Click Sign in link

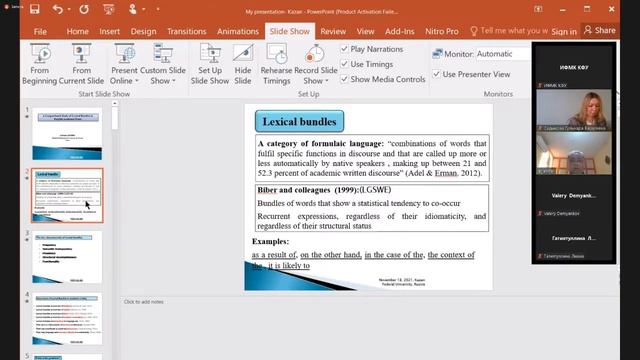tap(564, 31)
